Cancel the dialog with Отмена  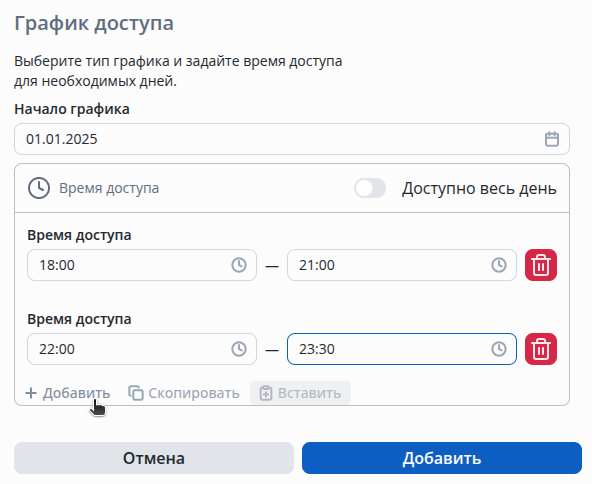tap(154, 458)
